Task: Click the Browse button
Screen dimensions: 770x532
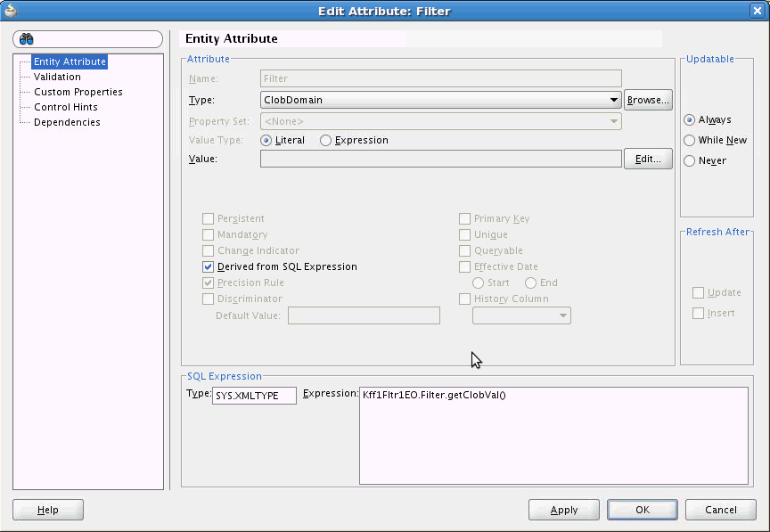Action: tap(648, 100)
